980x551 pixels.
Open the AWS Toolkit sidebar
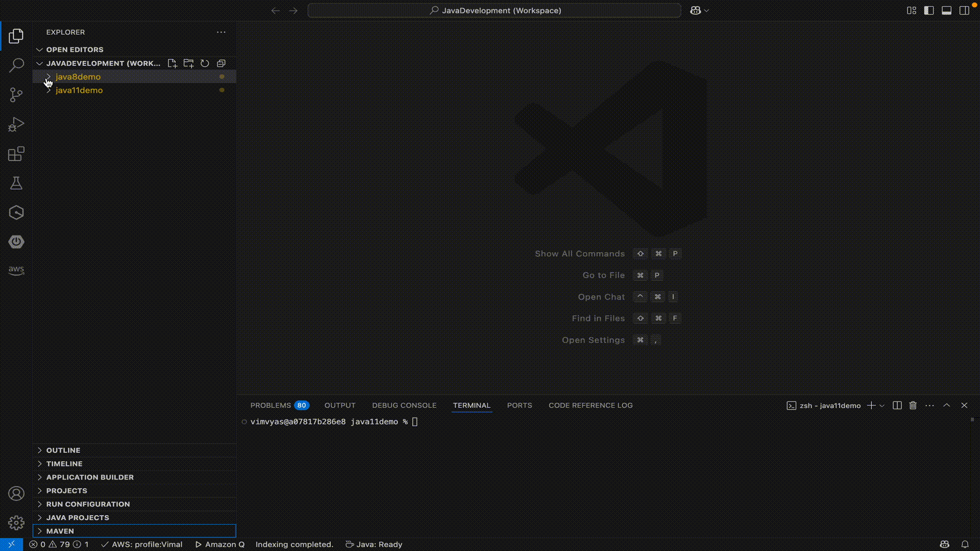click(16, 270)
